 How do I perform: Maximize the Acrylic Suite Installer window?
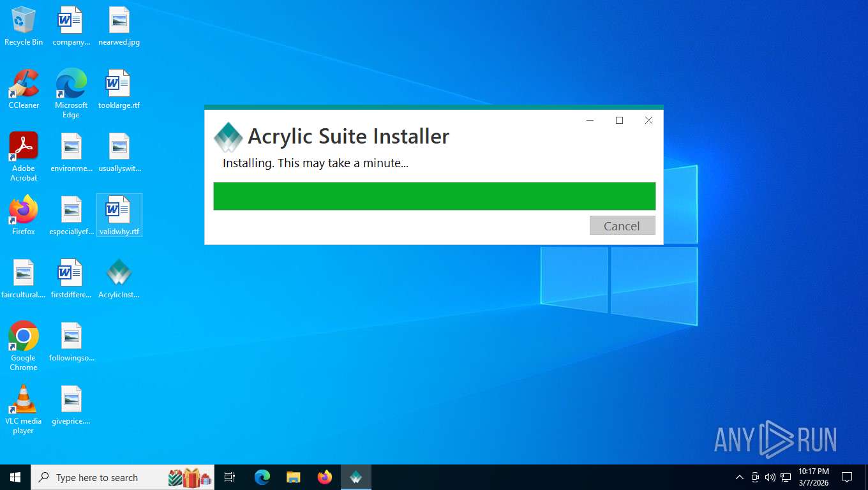(619, 120)
